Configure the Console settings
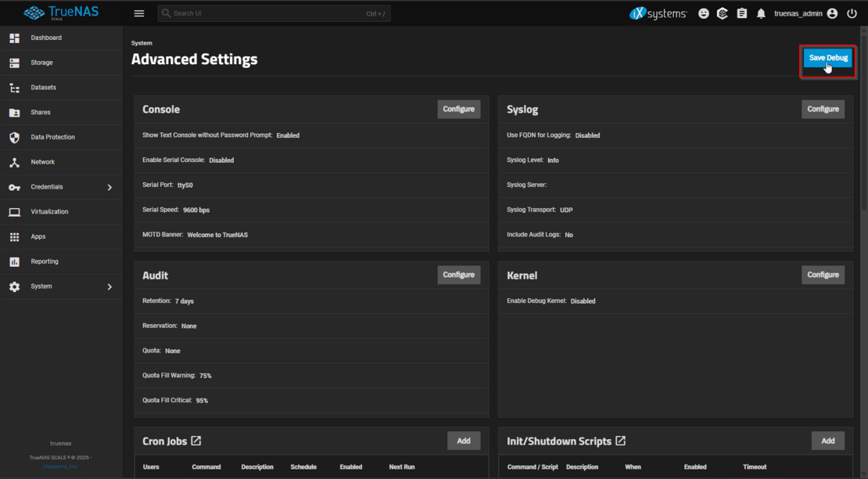Image resolution: width=868 pixels, height=479 pixels. point(458,109)
